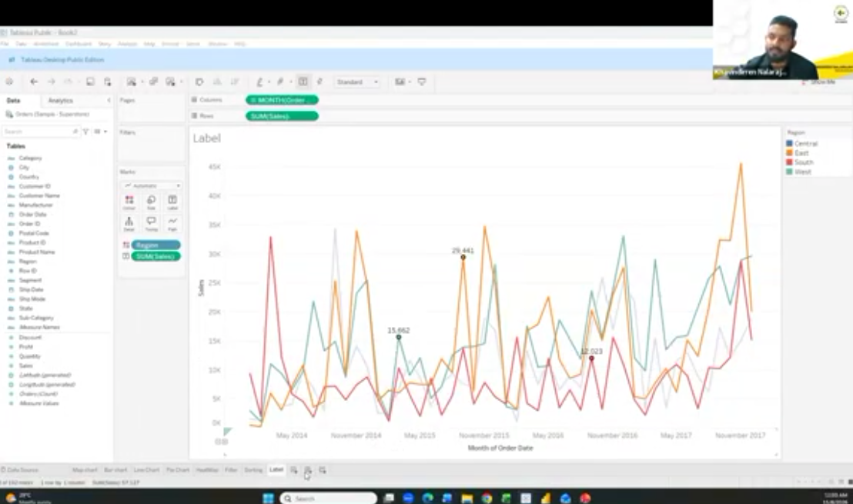853x504 pixels.
Task: Click the MONTH(Order Date) pill on Columns
Action: tap(282, 100)
